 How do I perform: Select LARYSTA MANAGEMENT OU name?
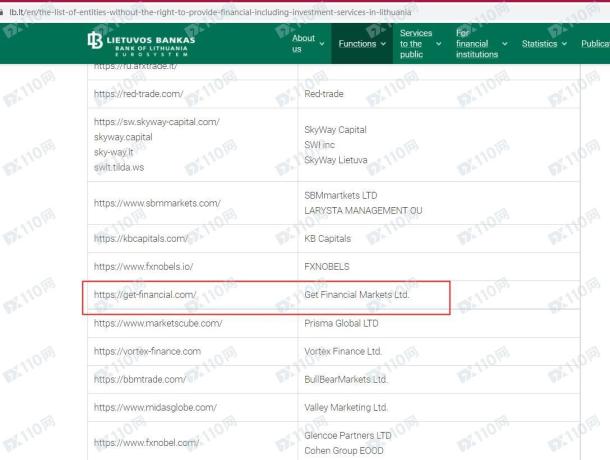pos(363,211)
